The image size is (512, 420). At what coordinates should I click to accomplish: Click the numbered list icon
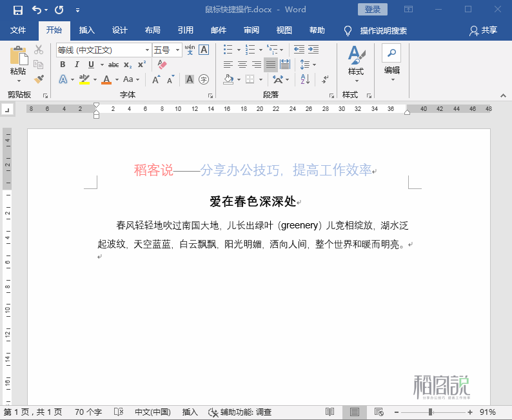click(250, 50)
